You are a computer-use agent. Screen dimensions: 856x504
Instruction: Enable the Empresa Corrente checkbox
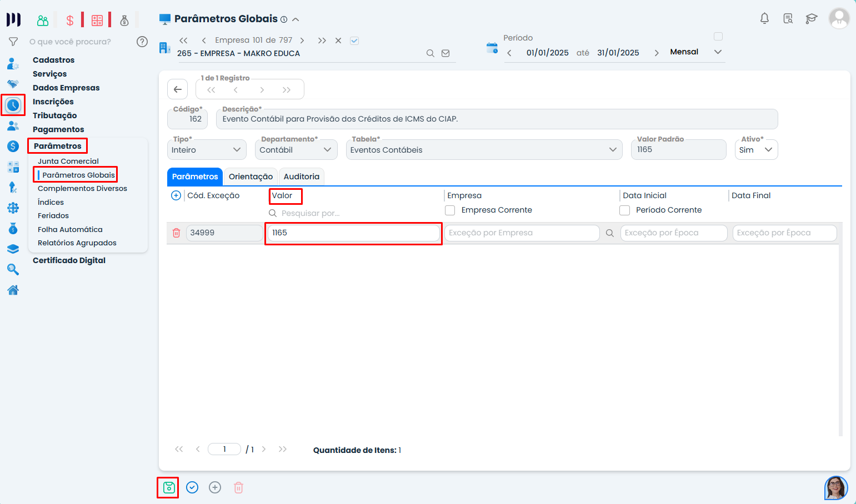450,210
